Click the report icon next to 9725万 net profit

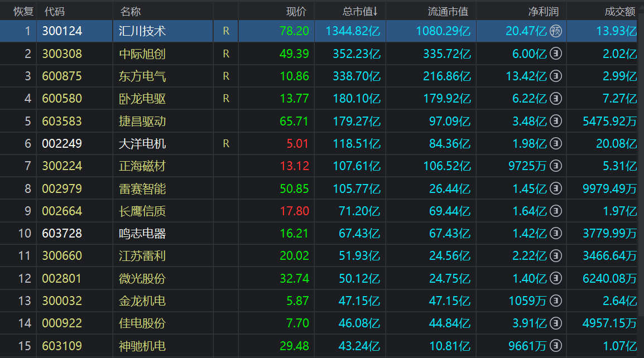click(556, 166)
